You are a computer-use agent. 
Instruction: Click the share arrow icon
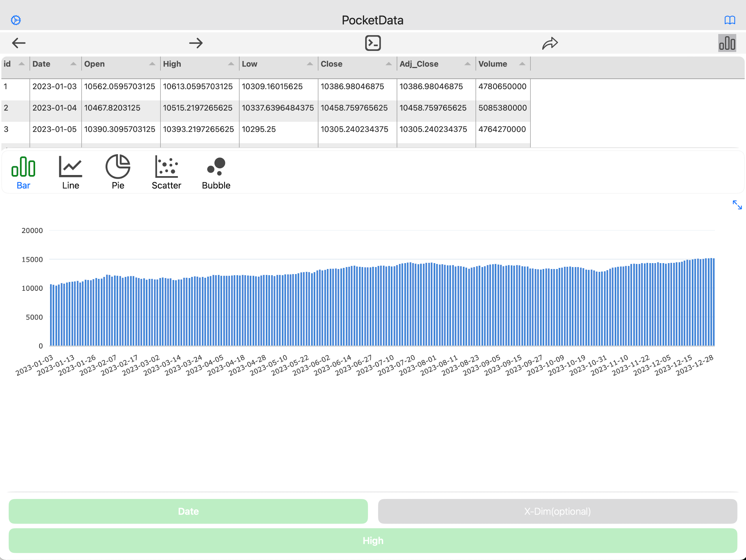pos(550,43)
